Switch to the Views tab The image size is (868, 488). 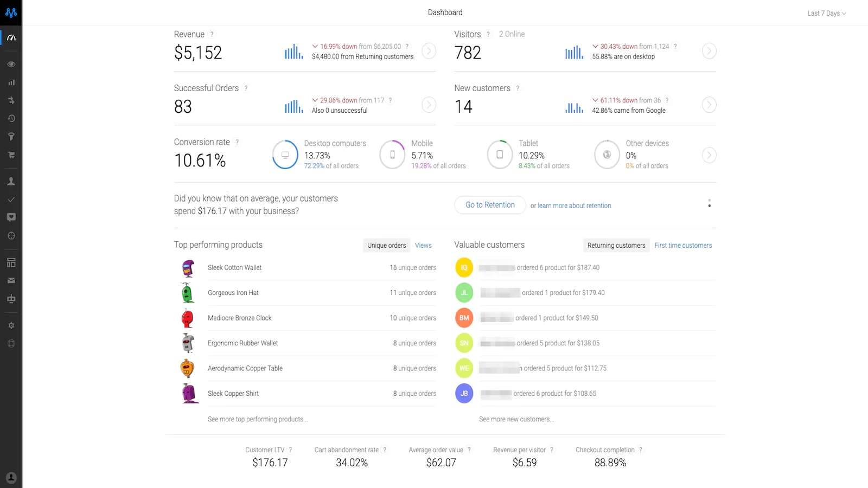click(423, 245)
